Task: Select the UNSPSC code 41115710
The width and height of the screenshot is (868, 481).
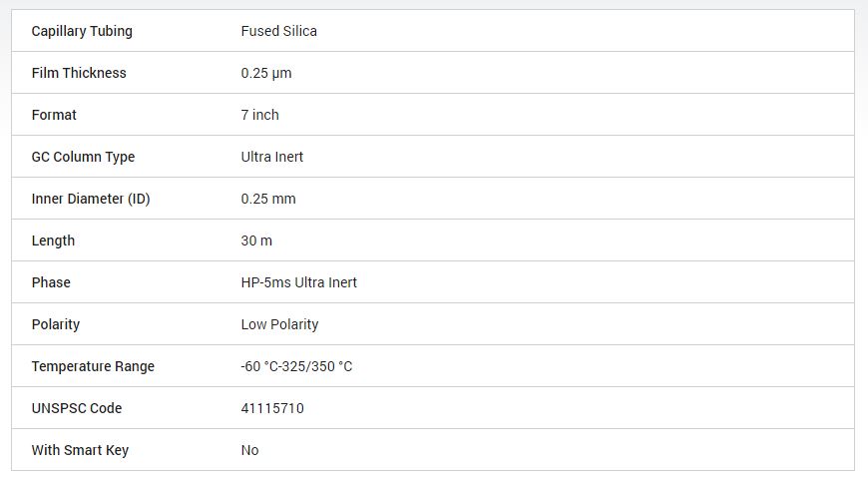Action: [272, 408]
